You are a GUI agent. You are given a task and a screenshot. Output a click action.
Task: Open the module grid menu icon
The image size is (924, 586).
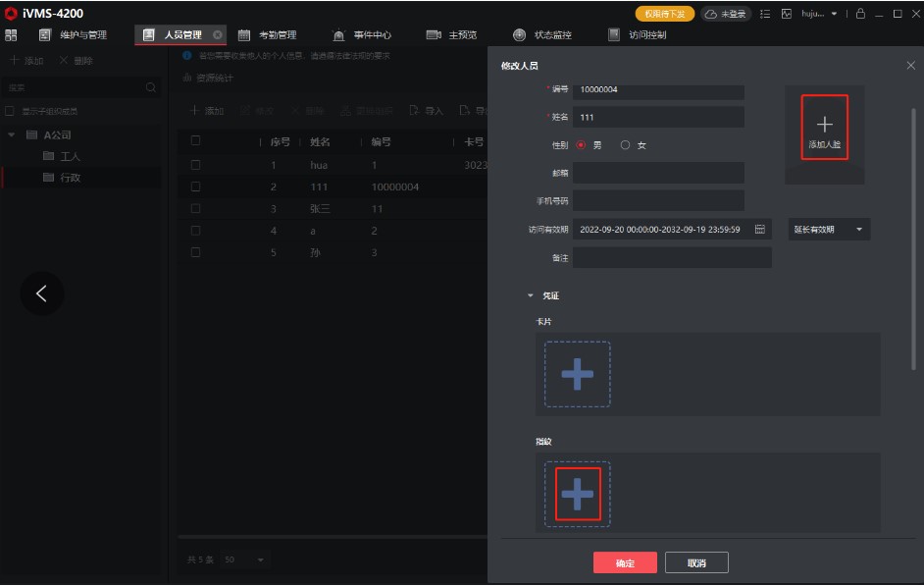(x=11, y=34)
